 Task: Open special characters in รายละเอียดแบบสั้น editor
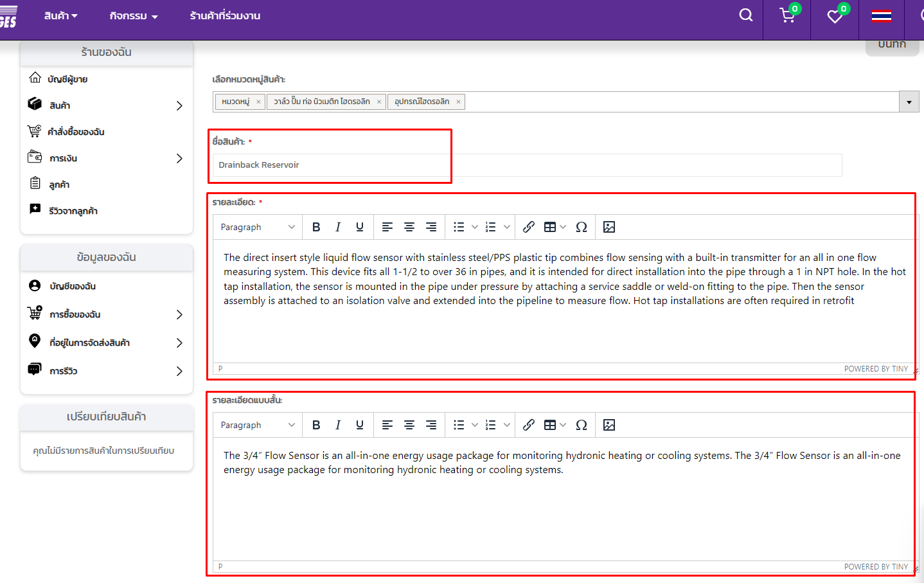coord(582,425)
